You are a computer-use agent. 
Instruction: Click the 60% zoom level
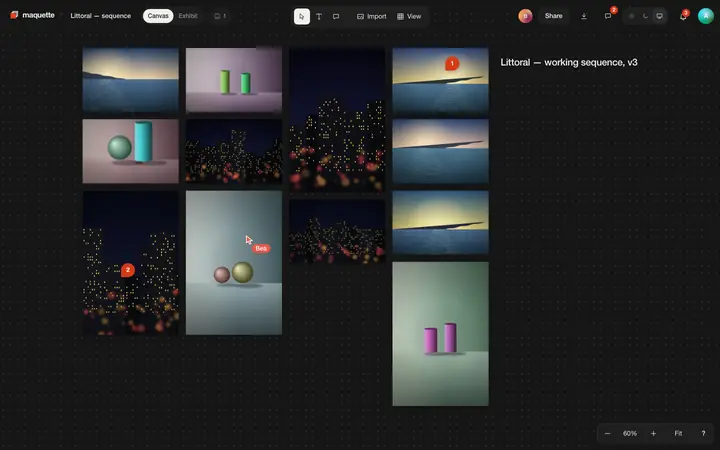click(x=630, y=433)
